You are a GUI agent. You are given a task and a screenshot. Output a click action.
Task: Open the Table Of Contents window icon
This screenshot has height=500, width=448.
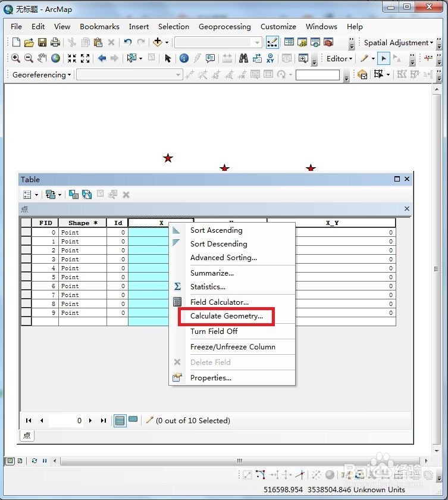point(289,42)
